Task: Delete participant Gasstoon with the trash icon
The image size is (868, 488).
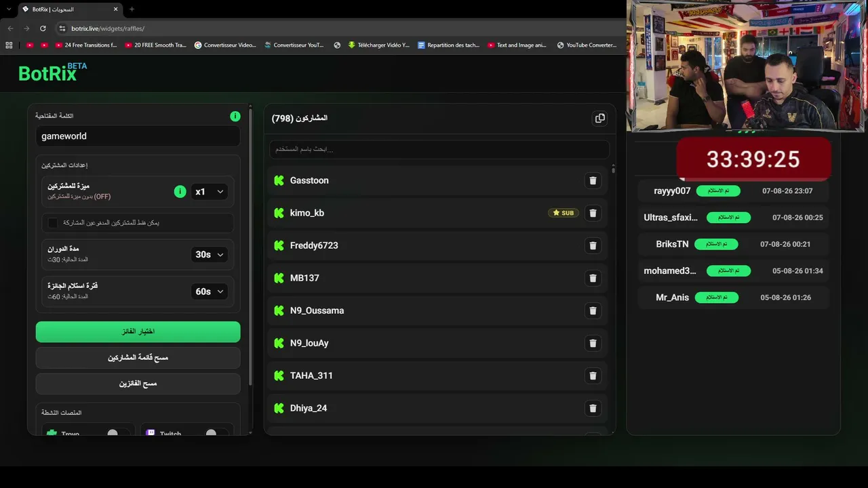Action: tap(593, 180)
